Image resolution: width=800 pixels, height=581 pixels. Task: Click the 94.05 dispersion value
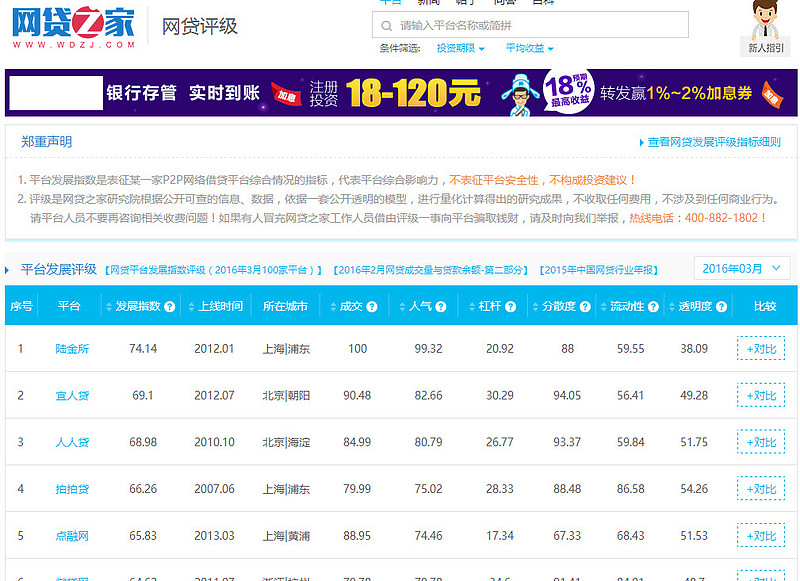point(567,396)
